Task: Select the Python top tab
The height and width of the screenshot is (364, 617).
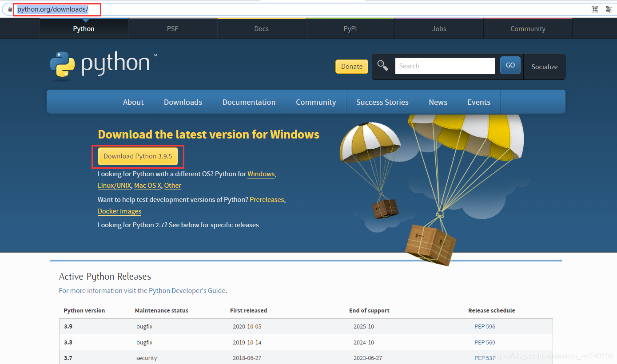Action: pyautogui.click(x=84, y=28)
